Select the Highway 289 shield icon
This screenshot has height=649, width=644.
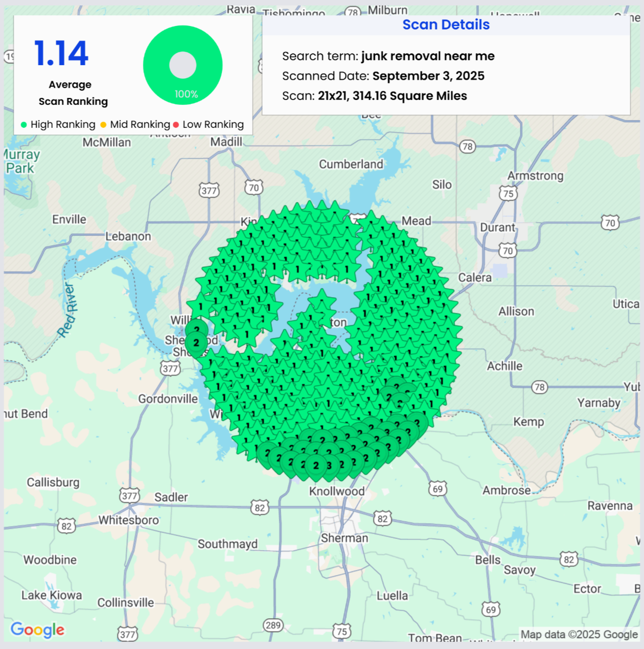(x=273, y=625)
